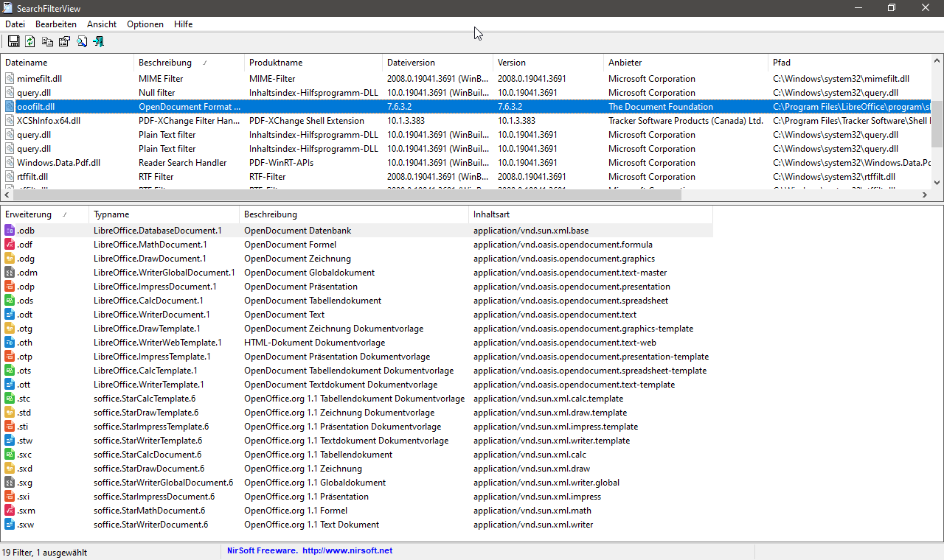The image size is (944, 560).
Task: Click 'OpenDocument Globaldokument' description
Action: (x=309, y=273)
